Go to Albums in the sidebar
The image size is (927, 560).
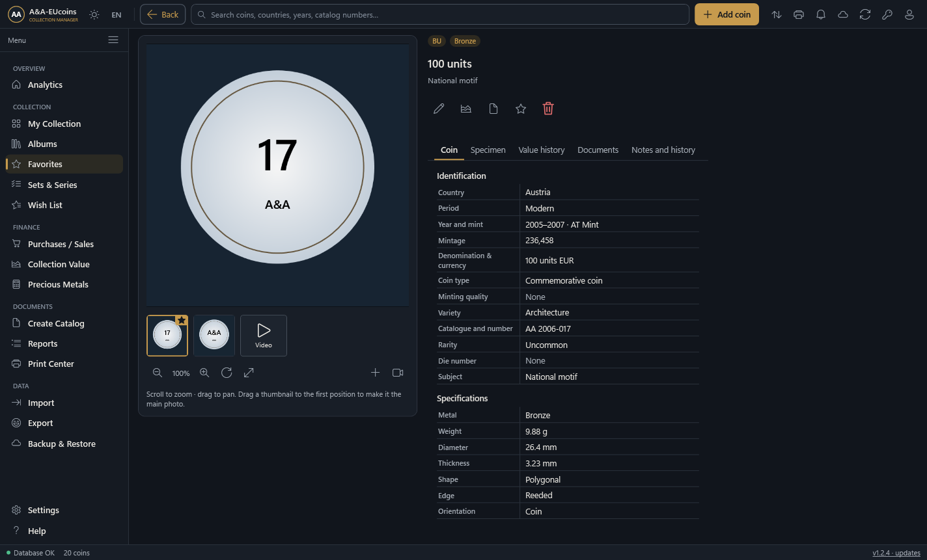point(64,144)
